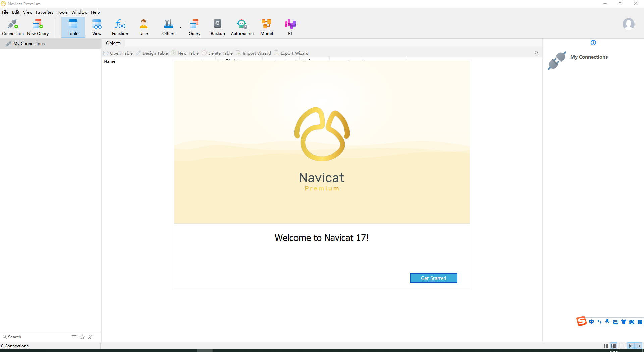Click the Open Table button

118,53
